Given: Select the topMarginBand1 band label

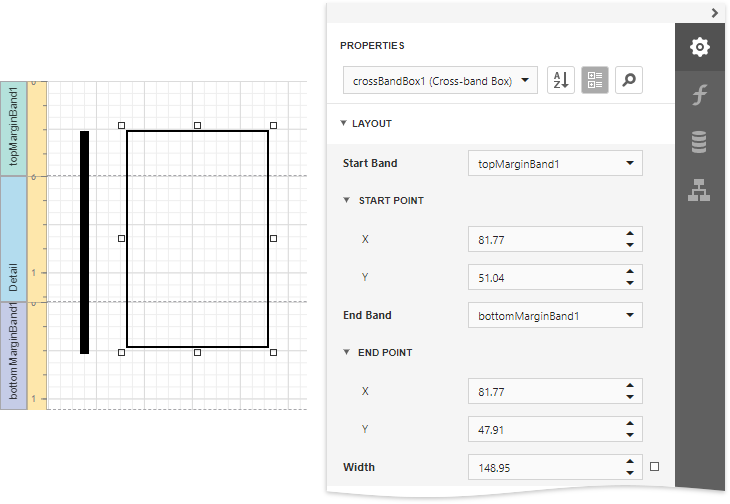Looking at the screenshot, I should [x=13, y=127].
